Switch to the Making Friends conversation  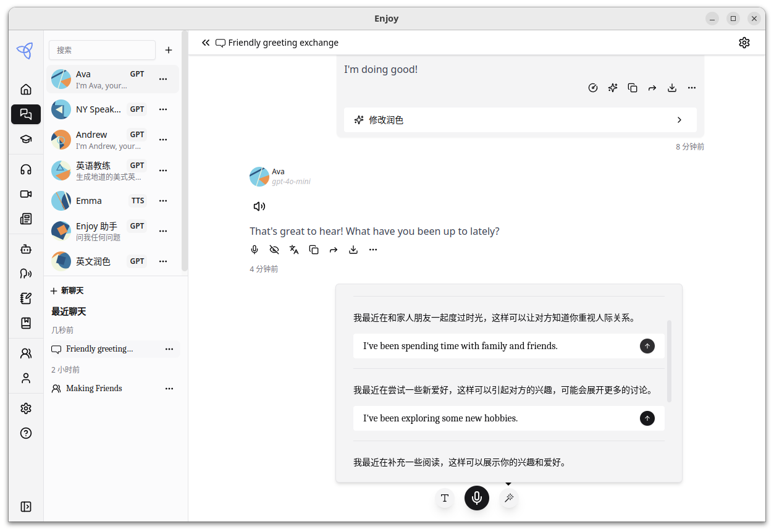[93, 388]
